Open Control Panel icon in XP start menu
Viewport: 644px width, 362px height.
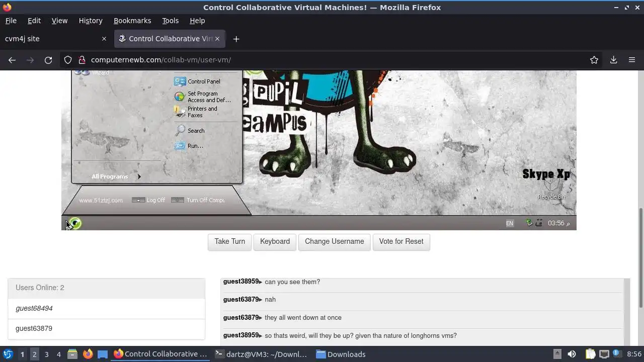[x=180, y=81]
